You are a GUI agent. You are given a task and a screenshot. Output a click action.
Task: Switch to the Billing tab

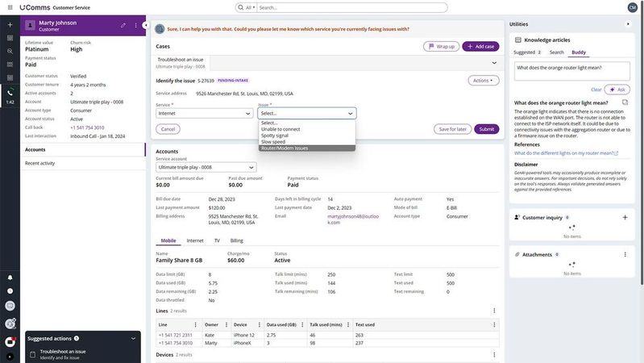click(237, 240)
